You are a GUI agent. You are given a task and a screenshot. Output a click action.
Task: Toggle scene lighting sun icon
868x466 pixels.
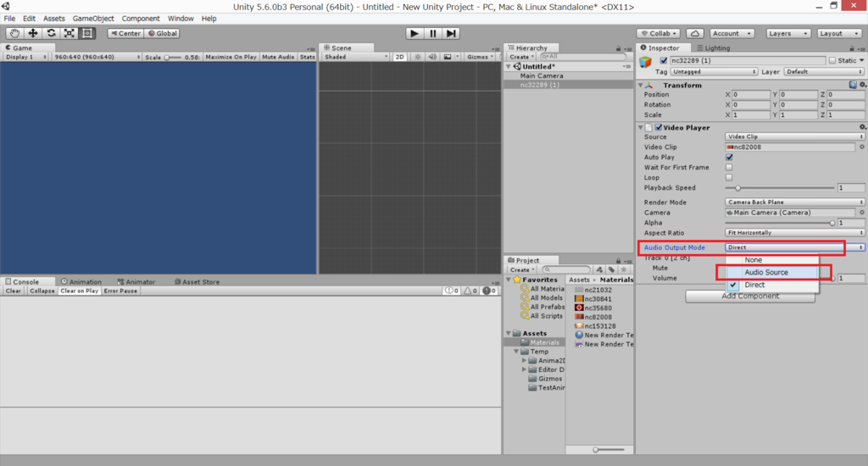(x=417, y=57)
